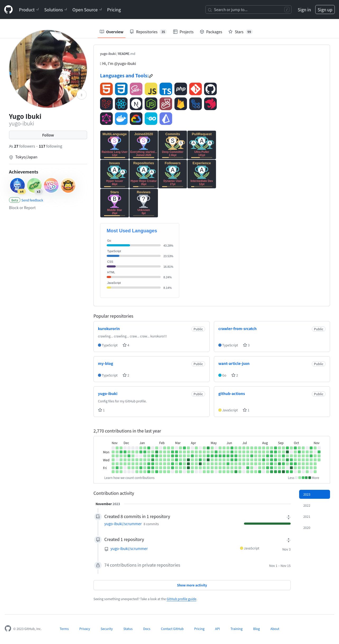Click the GitHub Actions workflow icon
The image size is (339, 644).
point(196,104)
